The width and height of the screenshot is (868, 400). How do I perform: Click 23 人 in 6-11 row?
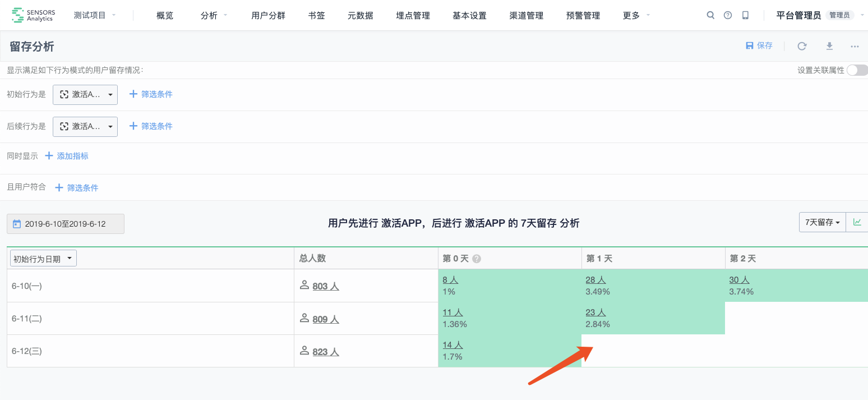596,312
